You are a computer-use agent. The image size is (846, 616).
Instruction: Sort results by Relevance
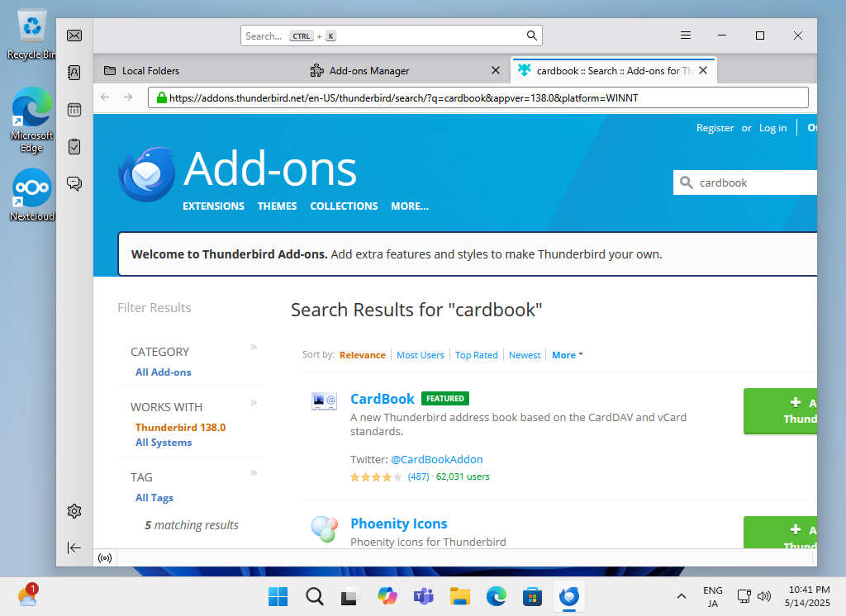click(362, 355)
